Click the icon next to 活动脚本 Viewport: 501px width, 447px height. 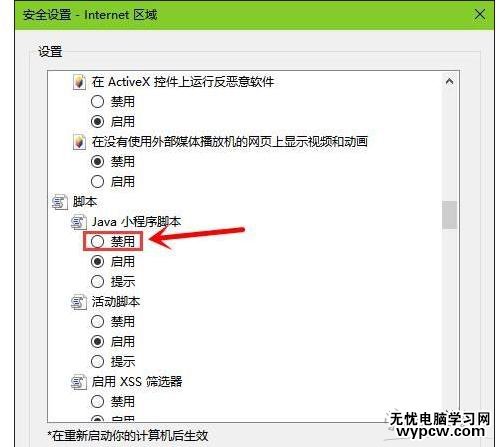click(79, 302)
